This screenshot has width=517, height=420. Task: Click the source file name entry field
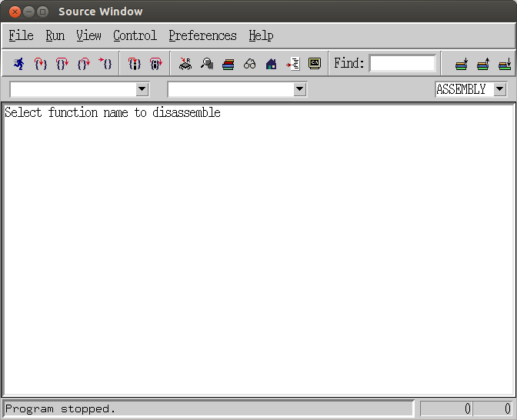coord(73,89)
